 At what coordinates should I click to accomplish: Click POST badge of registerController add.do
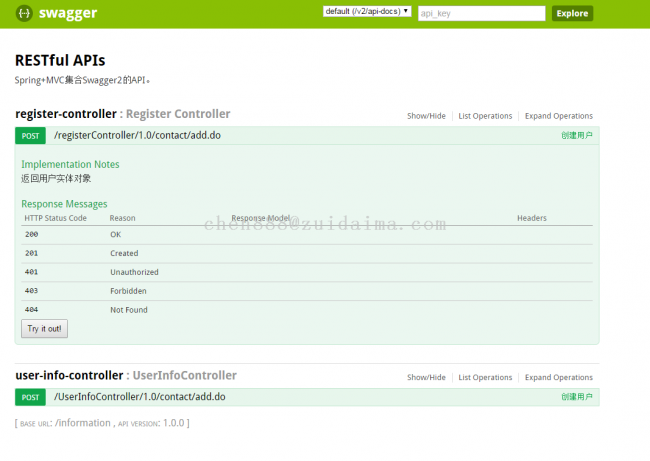click(x=30, y=136)
